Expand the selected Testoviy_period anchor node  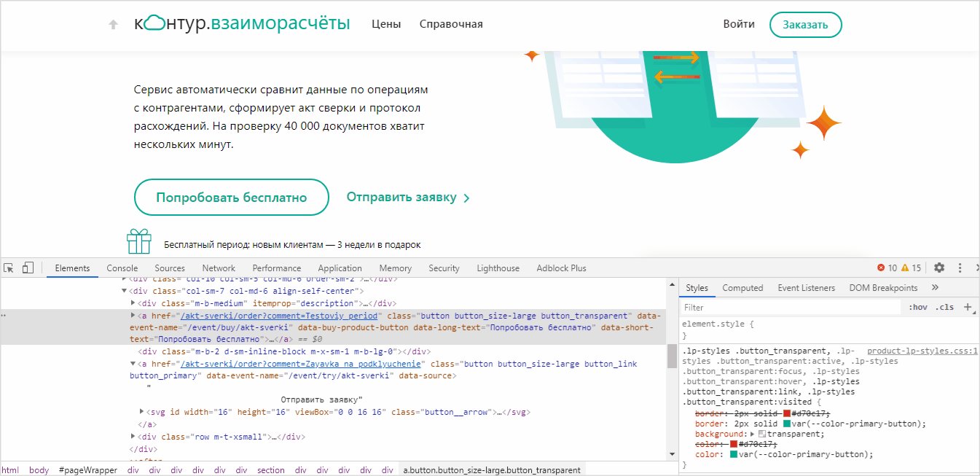pos(133,316)
